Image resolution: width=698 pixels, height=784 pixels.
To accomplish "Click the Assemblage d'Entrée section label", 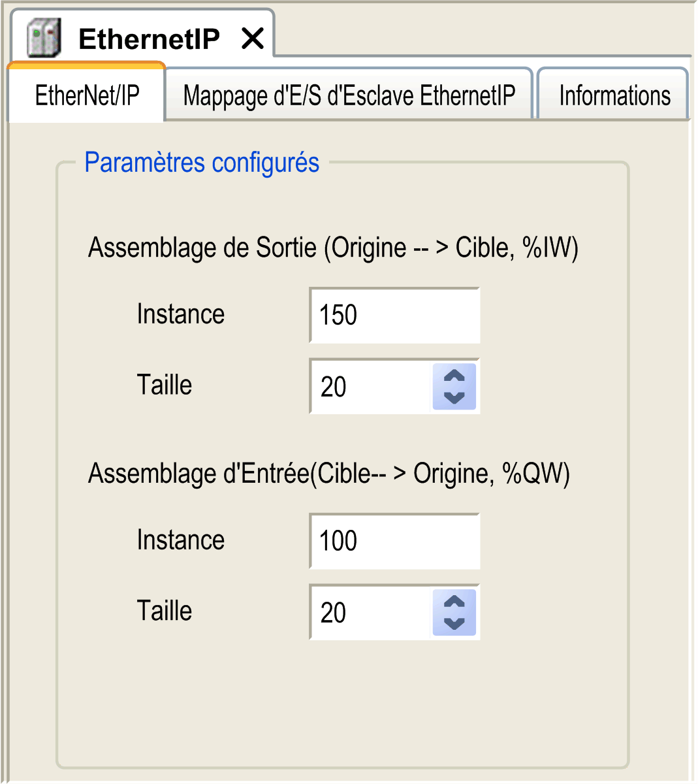I will [x=329, y=474].
